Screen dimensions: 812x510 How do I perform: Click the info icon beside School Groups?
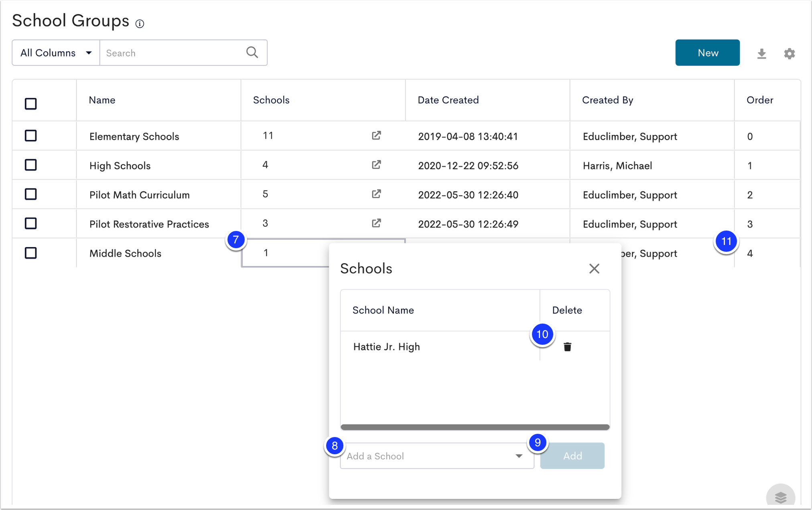pos(140,24)
